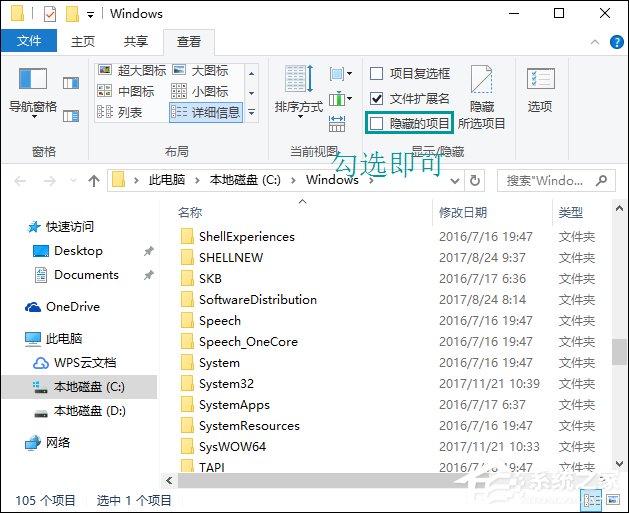Viewport: 629px width, 513px height.
Task: Open the 排序方式 sort by menu
Action: [x=299, y=91]
